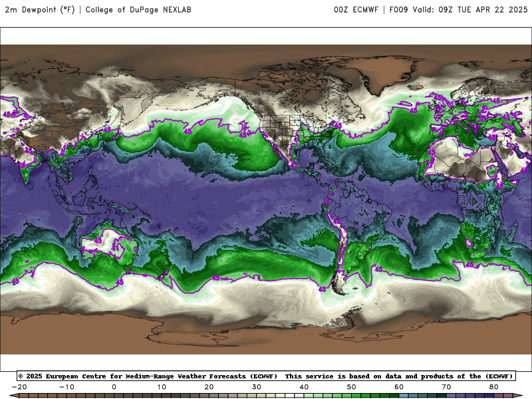Viewport: 532px width, 399px height.
Task: Select the 80 colorbar label
Action: (494, 387)
